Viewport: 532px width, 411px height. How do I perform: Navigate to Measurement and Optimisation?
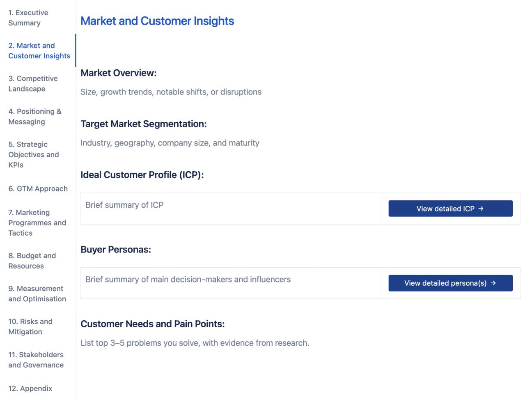coord(37,294)
